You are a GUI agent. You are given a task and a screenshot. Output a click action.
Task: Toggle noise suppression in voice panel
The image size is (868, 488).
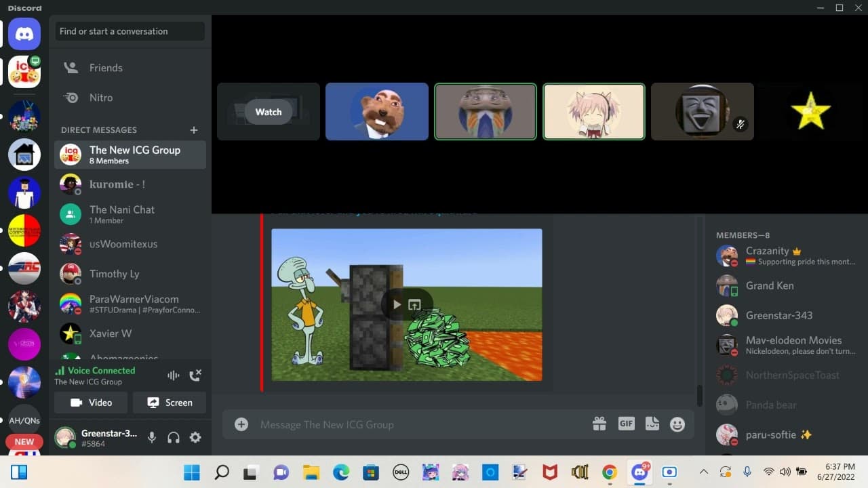174,375
